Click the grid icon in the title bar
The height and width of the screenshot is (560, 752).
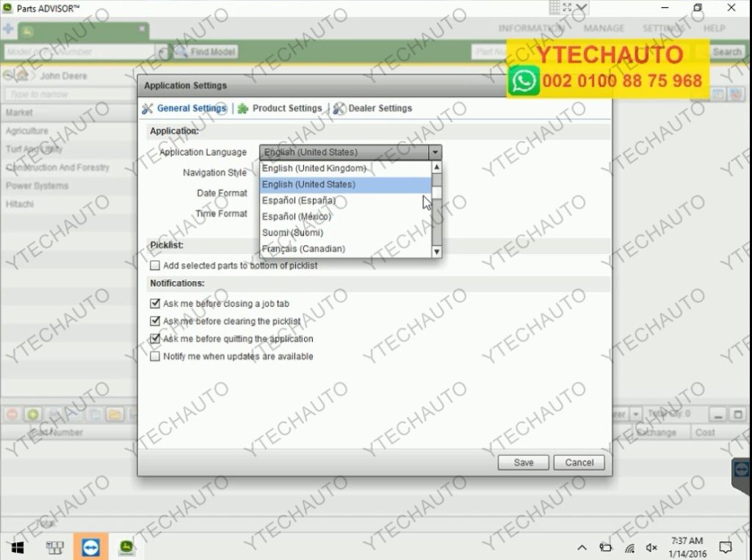555,7
